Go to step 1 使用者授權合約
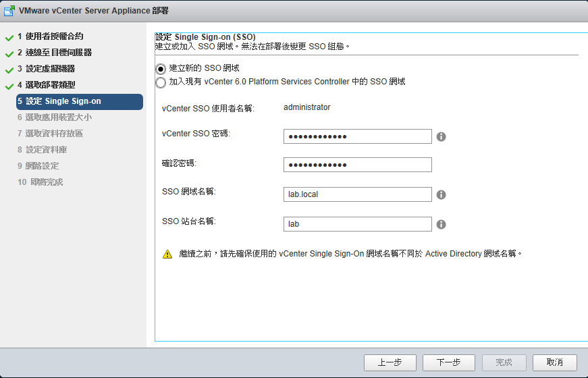 (x=50, y=36)
